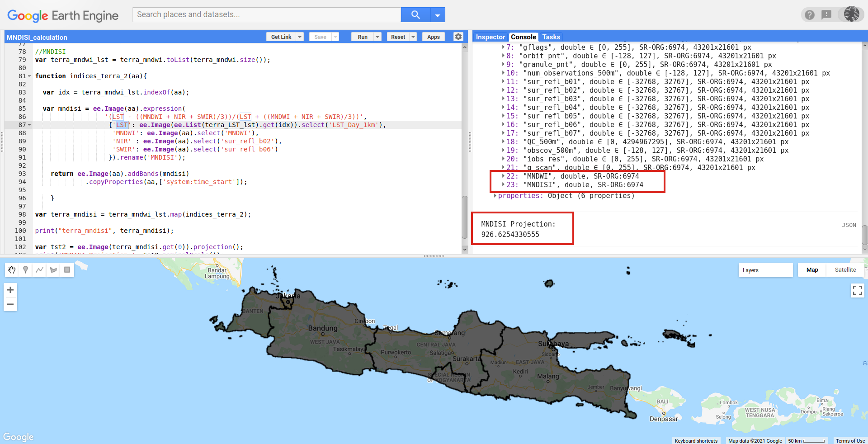Click the Apps button
868x444 pixels.
click(x=434, y=37)
